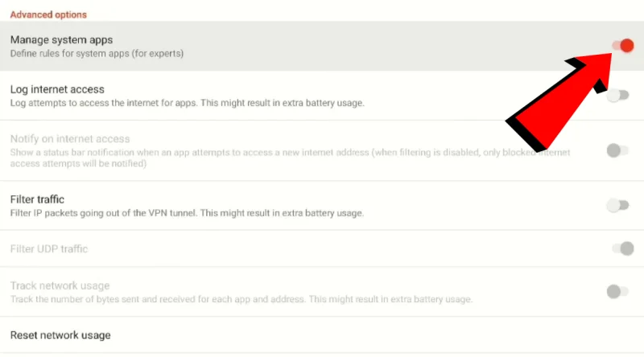Viewport: 644px width, 357px height.
Task: Tap the Log internet access label
Action: click(x=57, y=89)
